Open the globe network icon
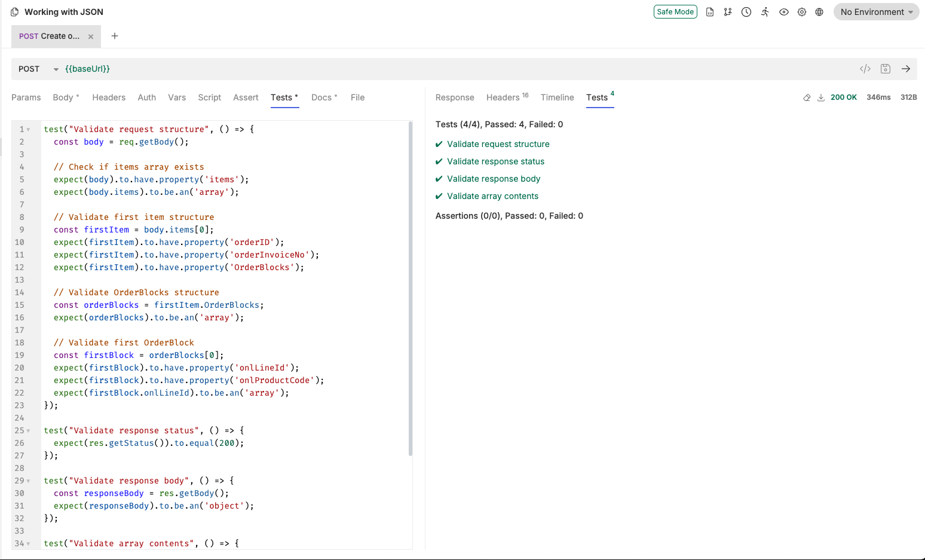The width and height of the screenshot is (925, 560). click(x=819, y=11)
